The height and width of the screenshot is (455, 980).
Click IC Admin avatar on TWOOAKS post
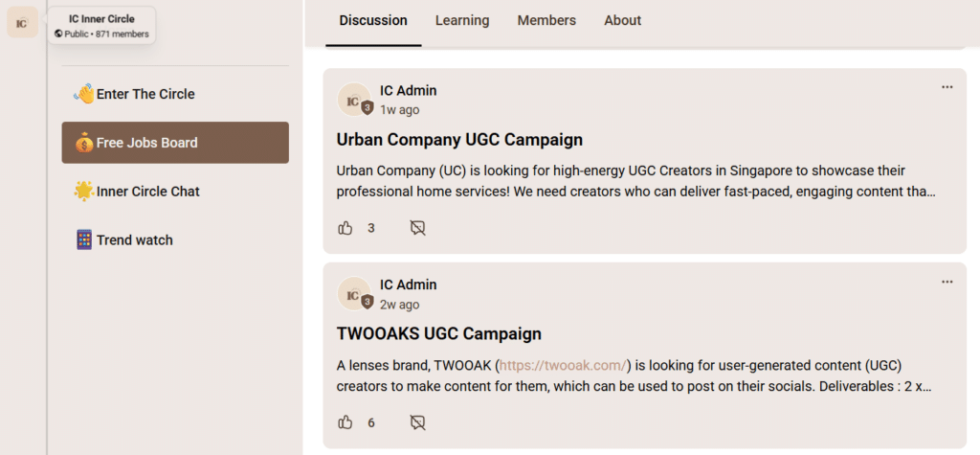[x=354, y=294]
